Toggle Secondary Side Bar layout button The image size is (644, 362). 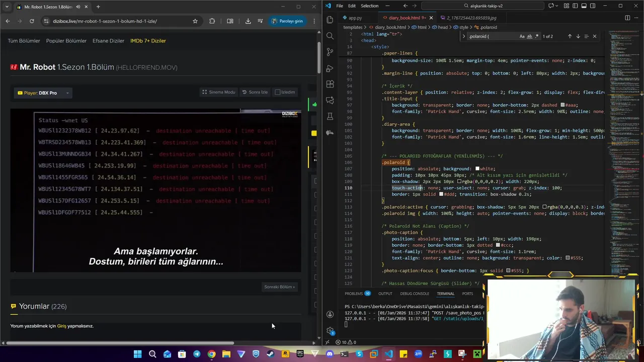(592, 6)
